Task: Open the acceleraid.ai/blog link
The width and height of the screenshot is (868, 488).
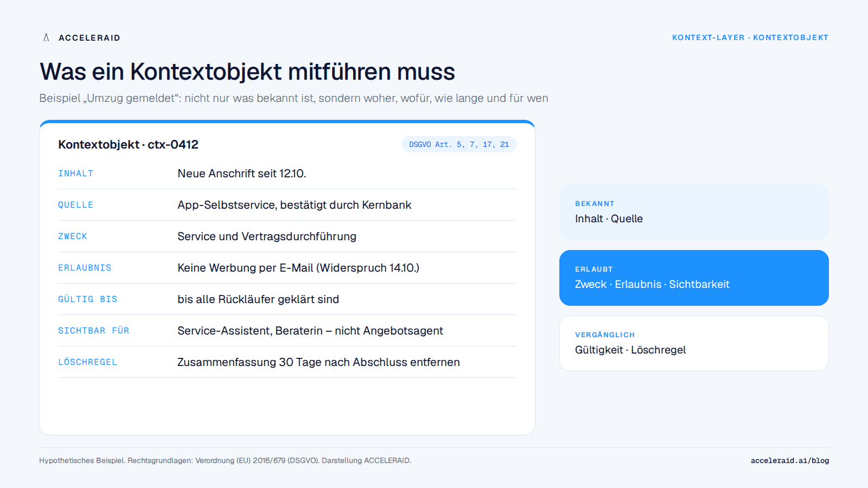Action: pyautogui.click(x=790, y=460)
